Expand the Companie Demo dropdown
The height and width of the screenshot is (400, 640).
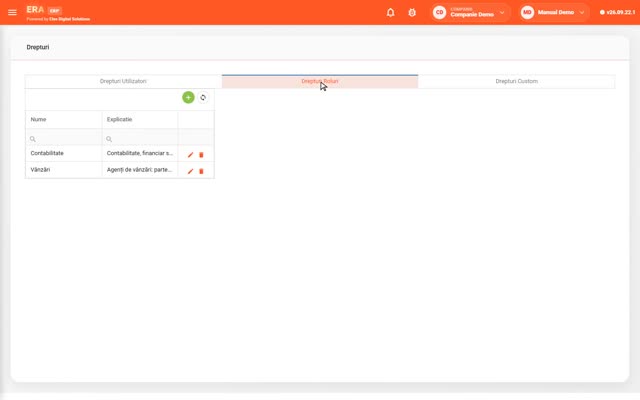(502, 13)
